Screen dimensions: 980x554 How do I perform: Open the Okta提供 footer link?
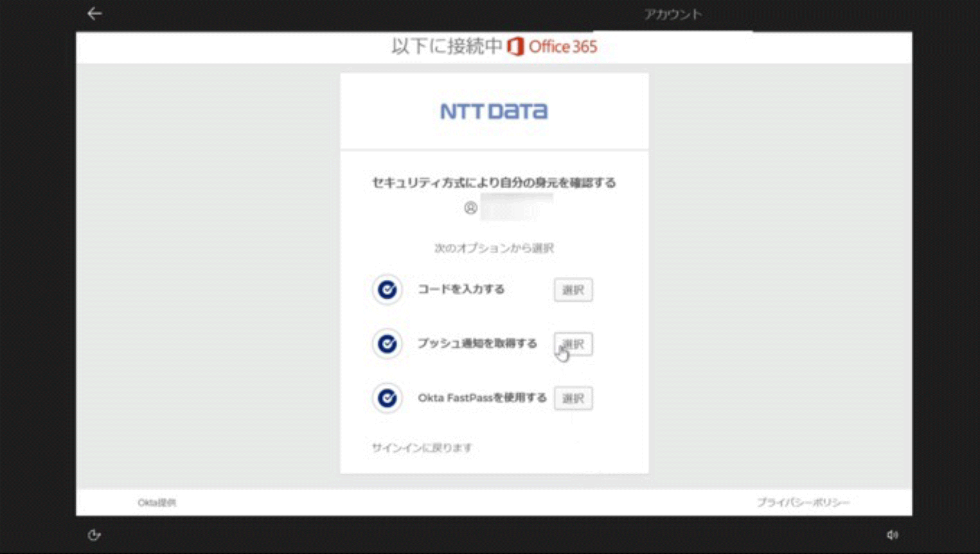(x=157, y=502)
